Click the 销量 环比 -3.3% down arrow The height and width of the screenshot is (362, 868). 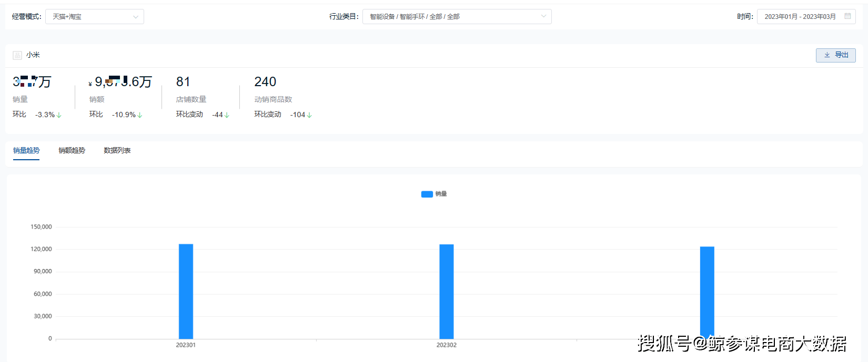point(59,115)
